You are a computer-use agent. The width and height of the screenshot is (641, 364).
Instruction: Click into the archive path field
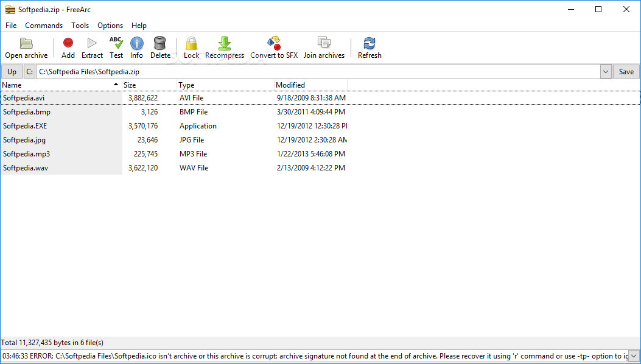(x=318, y=72)
